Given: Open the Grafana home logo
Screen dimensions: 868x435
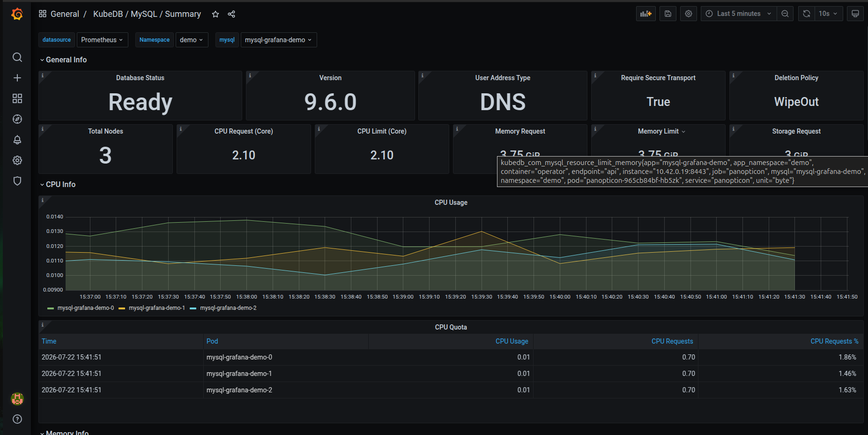Looking at the screenshot, I should 17,14.
